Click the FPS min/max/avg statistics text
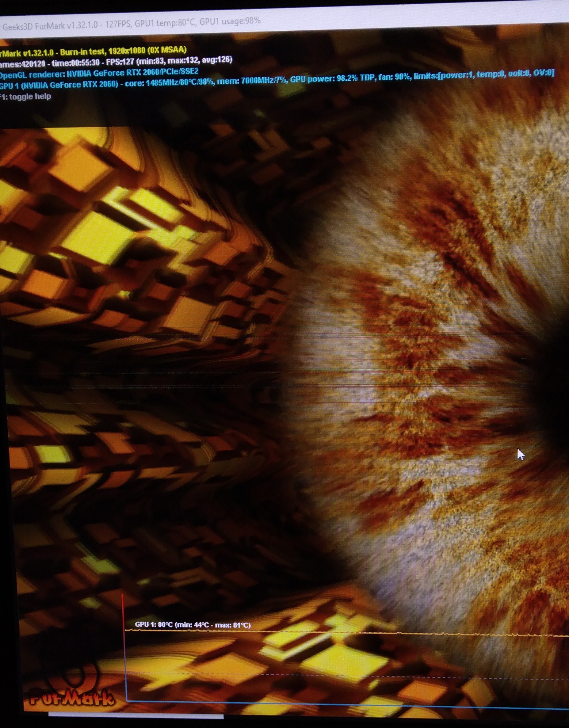Screen dimensions: 569x728 (x=185, y=61)
